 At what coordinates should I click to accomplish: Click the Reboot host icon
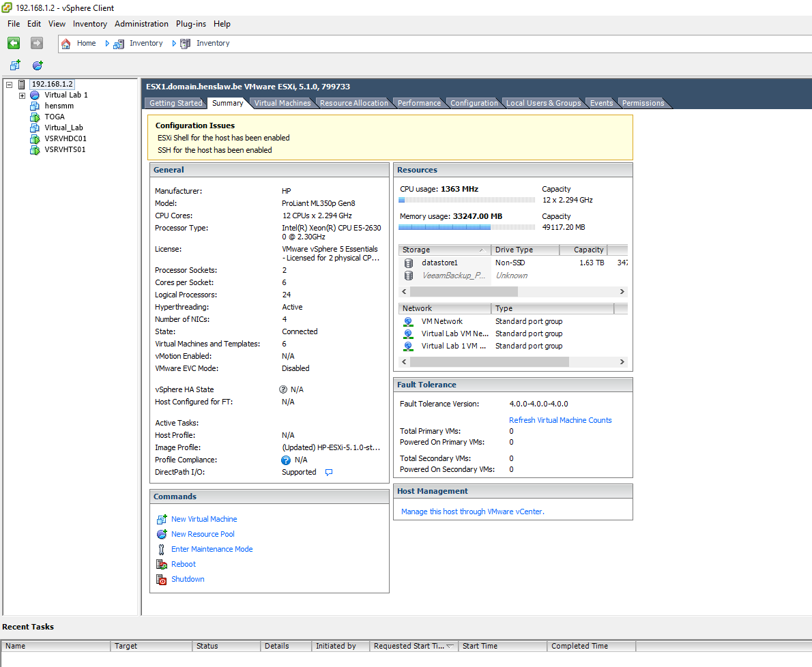(162, 564)
